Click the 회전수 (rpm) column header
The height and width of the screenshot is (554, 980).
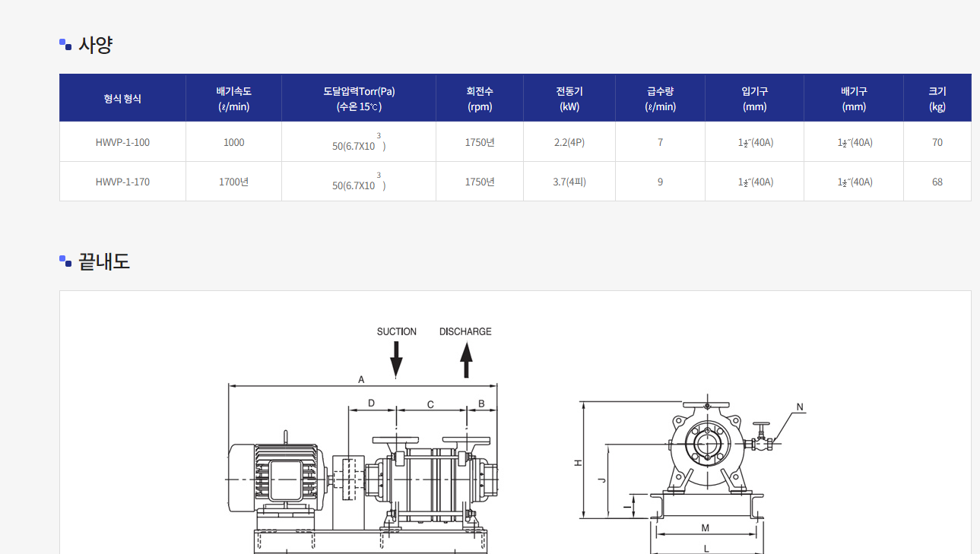point(480,98)
